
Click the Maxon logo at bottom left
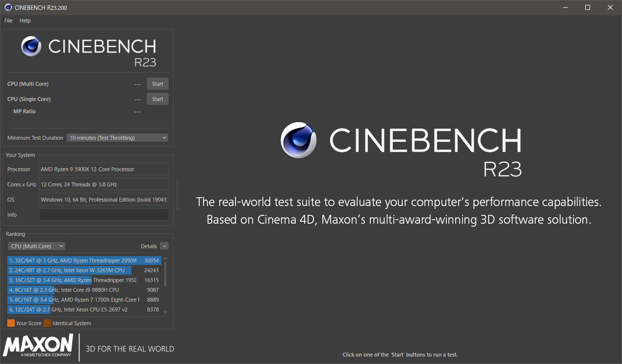coord(38,345)
